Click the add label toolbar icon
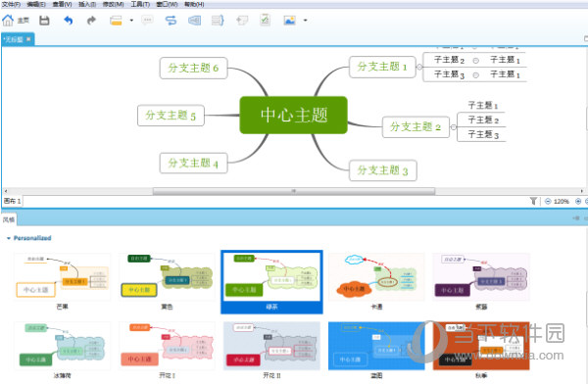This screenshot has width=588, height=384. [x=242, y=21]
